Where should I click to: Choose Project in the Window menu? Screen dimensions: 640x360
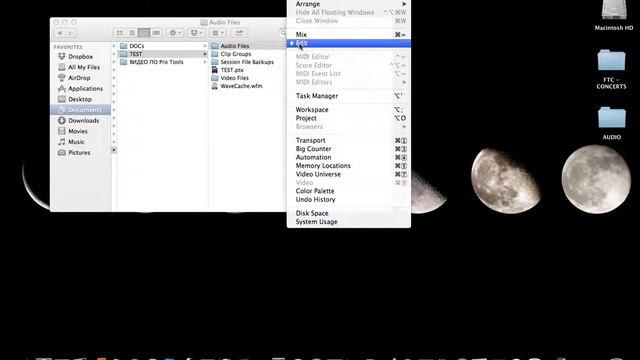(349, 118)
